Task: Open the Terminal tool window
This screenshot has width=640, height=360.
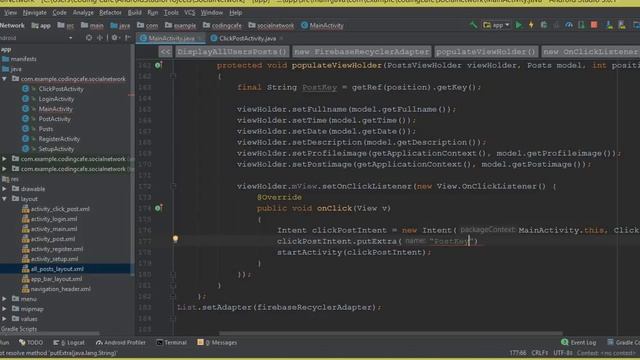Action: (x=172, y=342)
